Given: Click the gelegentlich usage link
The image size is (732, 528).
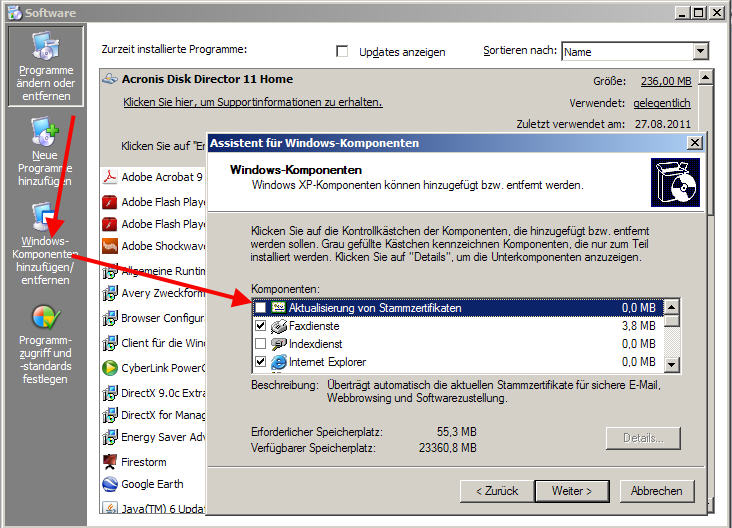Looking at the screenshot, I should click(x=662, y=103).
